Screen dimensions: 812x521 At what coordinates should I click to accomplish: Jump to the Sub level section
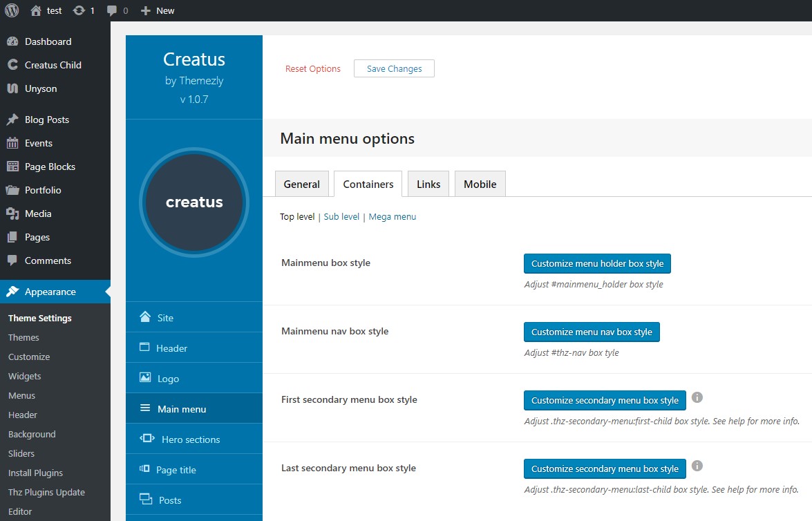(x=341, y=216)
